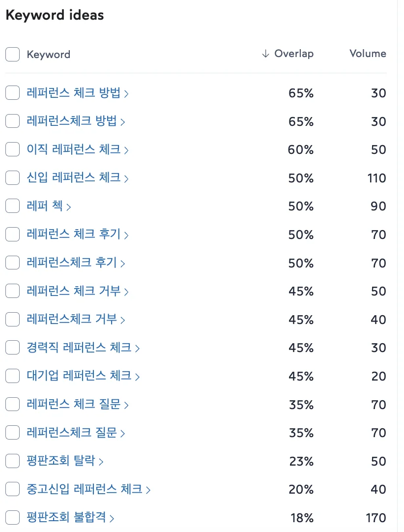Screen dimensions: 404x532
Task: Toggle the select-all checkbox in header row
Action: tap(12, 54)
